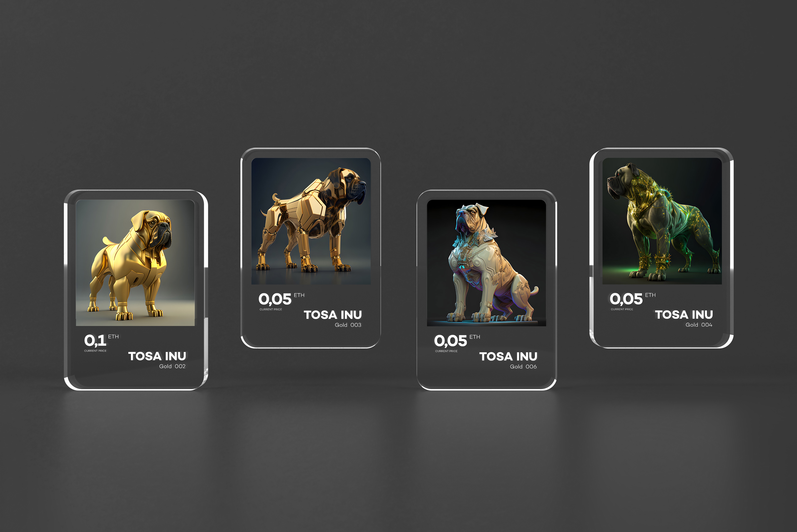Viewport: 797px width, 532px height.
Task: Open the Gold 003 armored dog artwork
Action: tap(311, 221)
